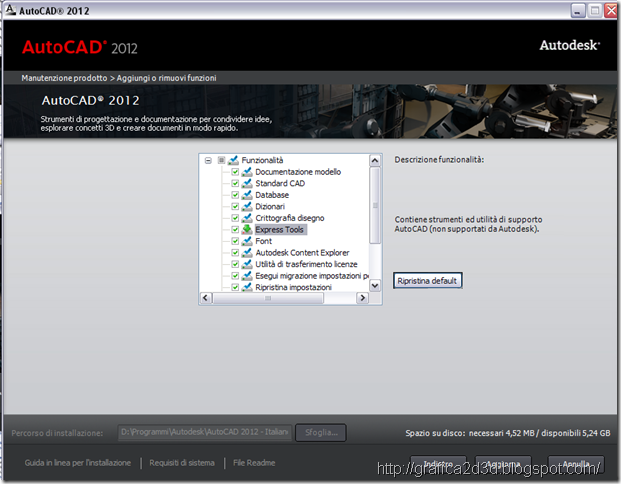This screenshot has width=621, height=484.
Task: Toggle the root Funzionalità checkbox
Action: tap(221, 160)
